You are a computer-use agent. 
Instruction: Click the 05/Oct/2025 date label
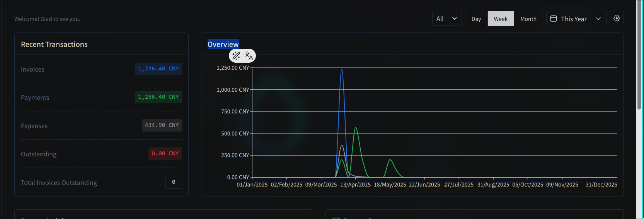click(x=527, y=185)
